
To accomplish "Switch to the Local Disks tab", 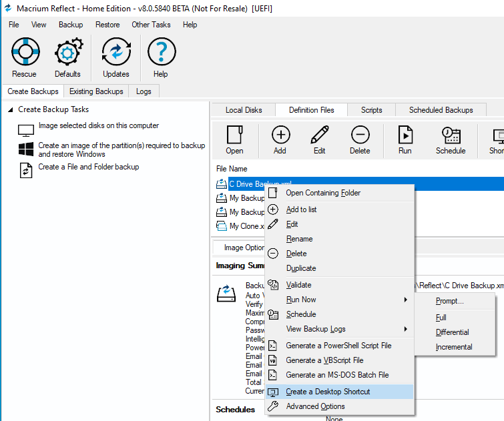I will 244,110.
